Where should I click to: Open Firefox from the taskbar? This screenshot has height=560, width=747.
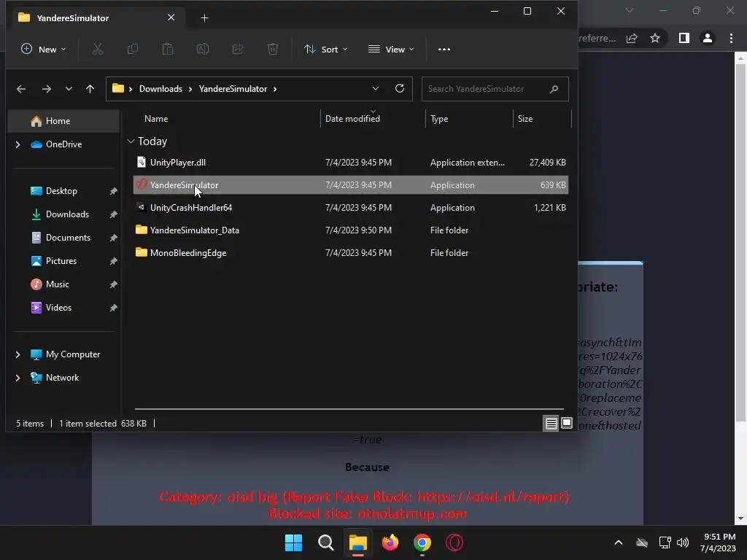coord(390,542)
